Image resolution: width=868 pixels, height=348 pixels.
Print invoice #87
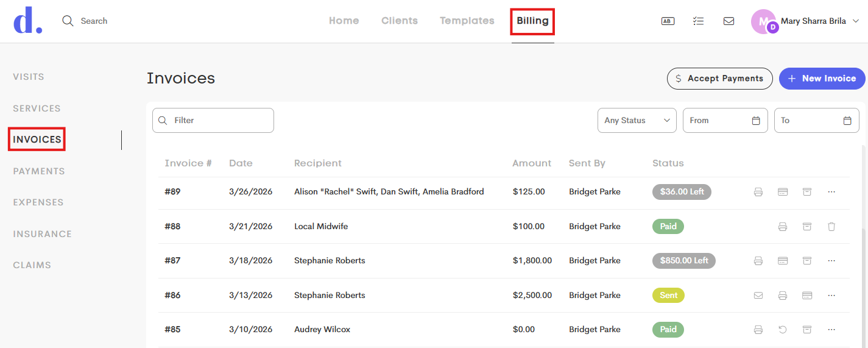758,261
